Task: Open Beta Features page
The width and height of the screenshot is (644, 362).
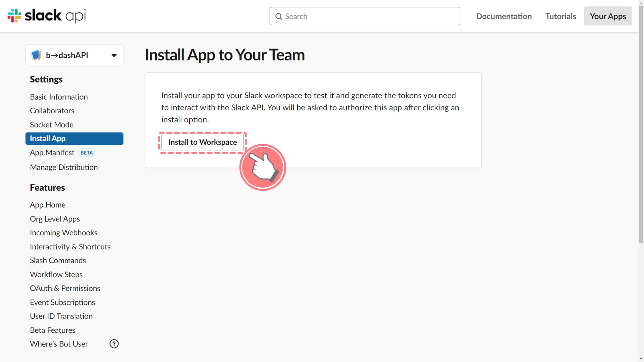Action: (52, 330)
